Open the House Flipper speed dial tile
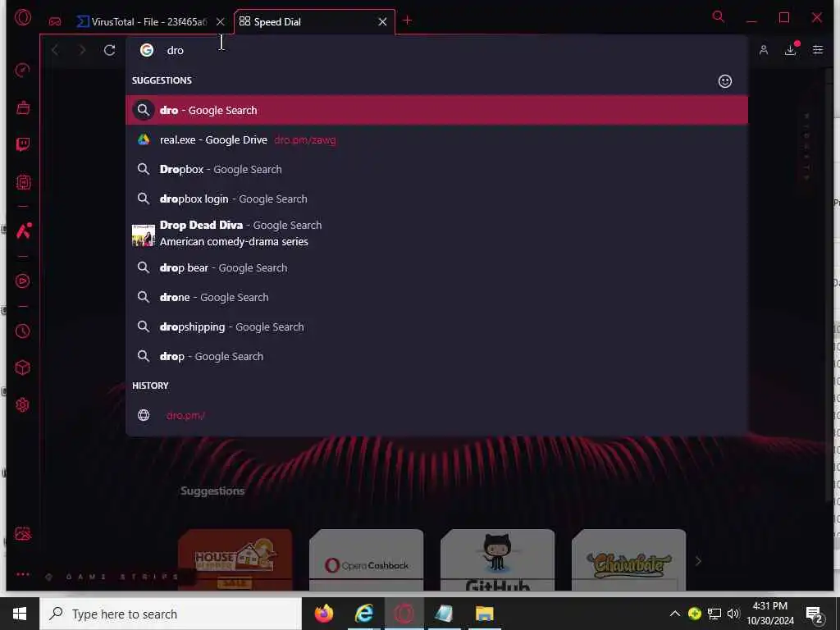This screenshot has width=840, height=630. pos(235,559)
